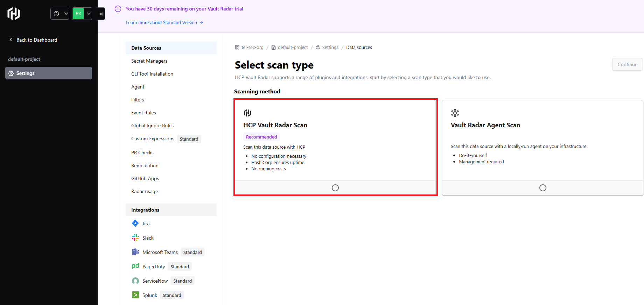Click the tel-sec-org breadcrumb
Screen dimensions: 644x305
pyautogui.click(x=252, y=47)
